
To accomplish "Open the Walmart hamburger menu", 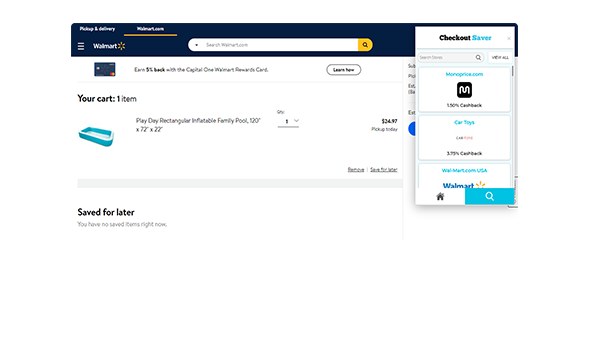I will click(x=81, y=46).
